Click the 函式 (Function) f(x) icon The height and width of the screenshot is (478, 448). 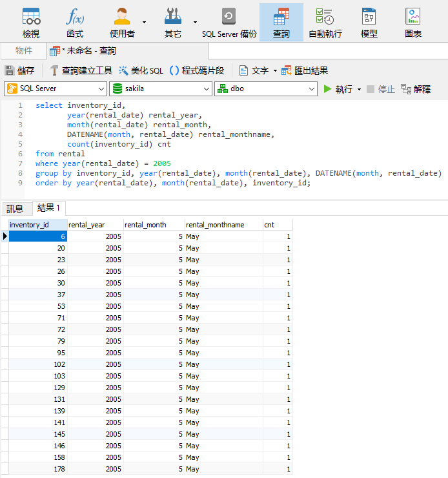click(x=75, y=22)
